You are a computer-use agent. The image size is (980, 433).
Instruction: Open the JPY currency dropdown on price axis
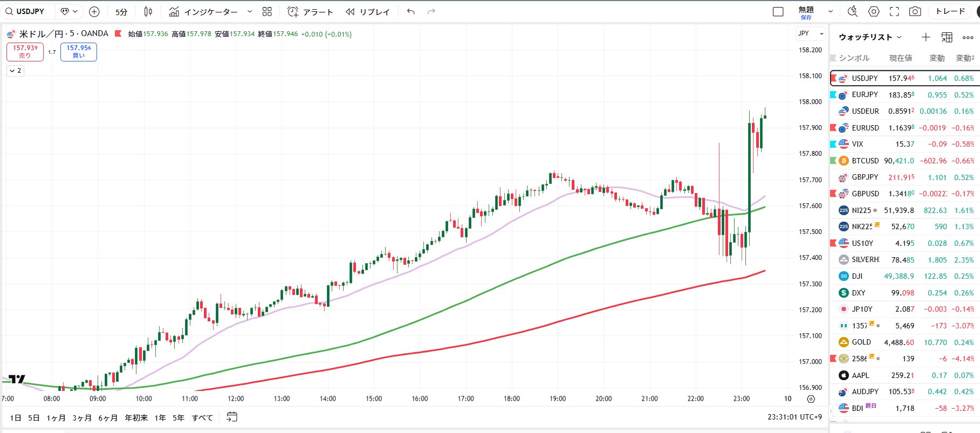click(810, 33)
